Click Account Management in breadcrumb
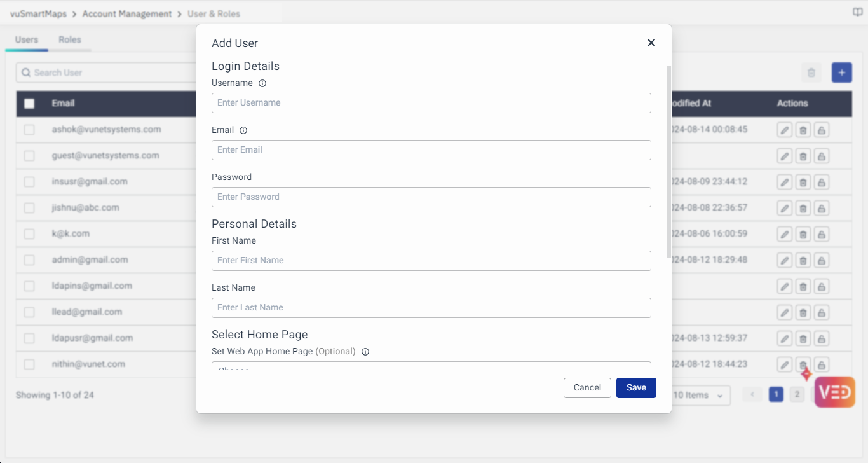This screenshot has width=868, height=463. [x=127, y=13]
